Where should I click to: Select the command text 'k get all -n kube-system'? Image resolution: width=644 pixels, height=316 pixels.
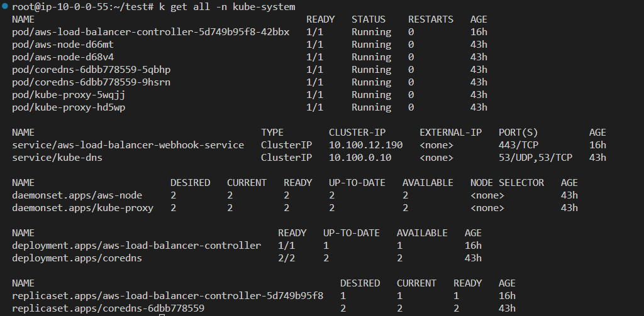tap(227, 7)
